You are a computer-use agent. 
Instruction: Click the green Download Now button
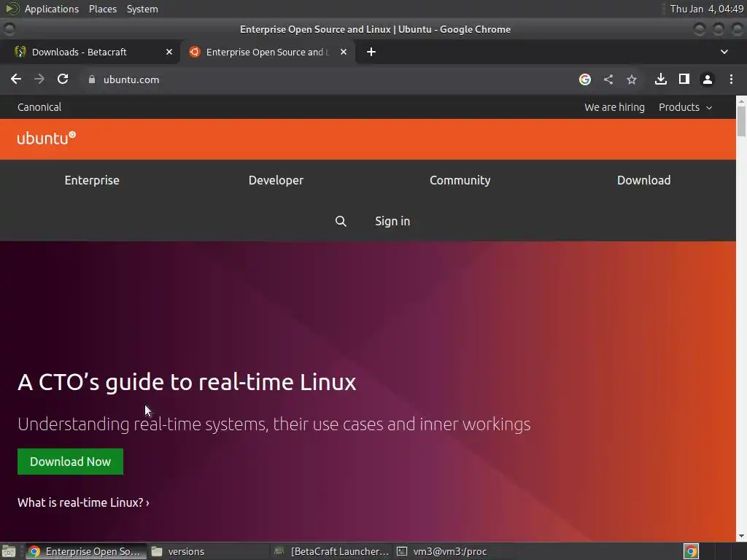(x=71, y=462)
